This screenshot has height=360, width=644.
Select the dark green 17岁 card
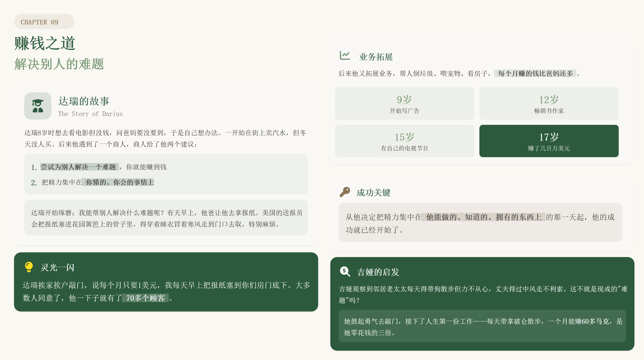[549, 141]
